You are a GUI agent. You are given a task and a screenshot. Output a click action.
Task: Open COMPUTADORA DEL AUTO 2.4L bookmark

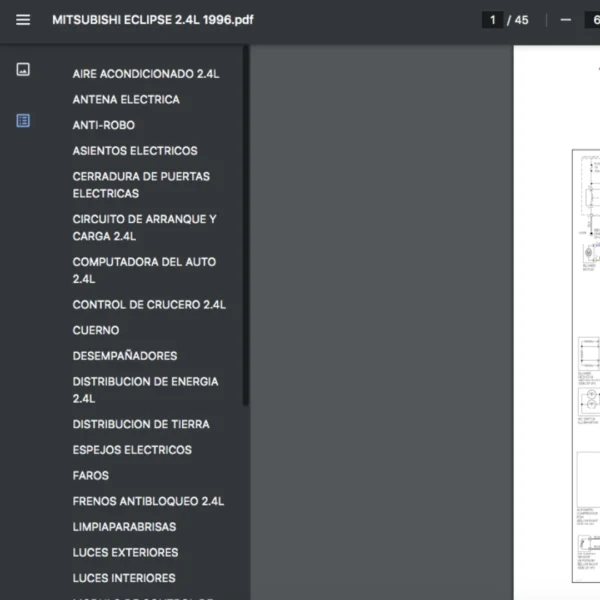pyautogui.click(x=144, y=271)
